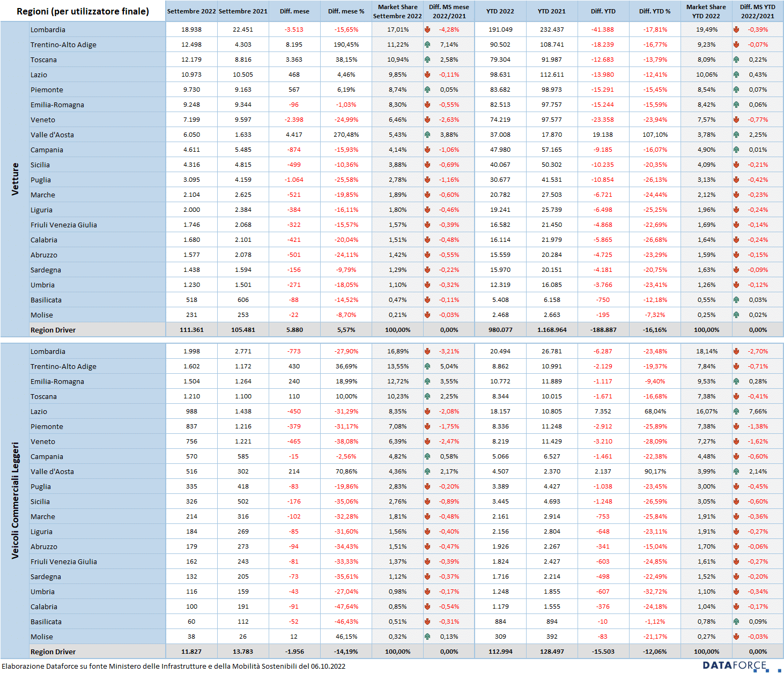Click the green up arrow in commercial vehicles Lazio's YTD share column

pyautogui.click(x=736, y=411)
